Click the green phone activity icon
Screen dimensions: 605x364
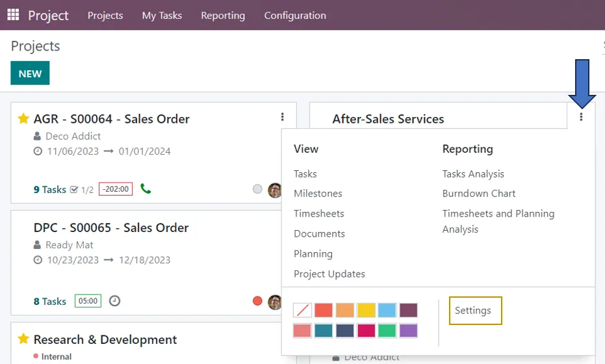pyautogui.click(x=146, y=188)
